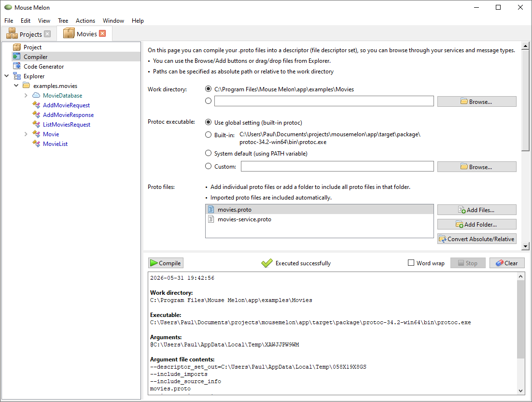Select the example work directory radio button

[x=209, y=89]
